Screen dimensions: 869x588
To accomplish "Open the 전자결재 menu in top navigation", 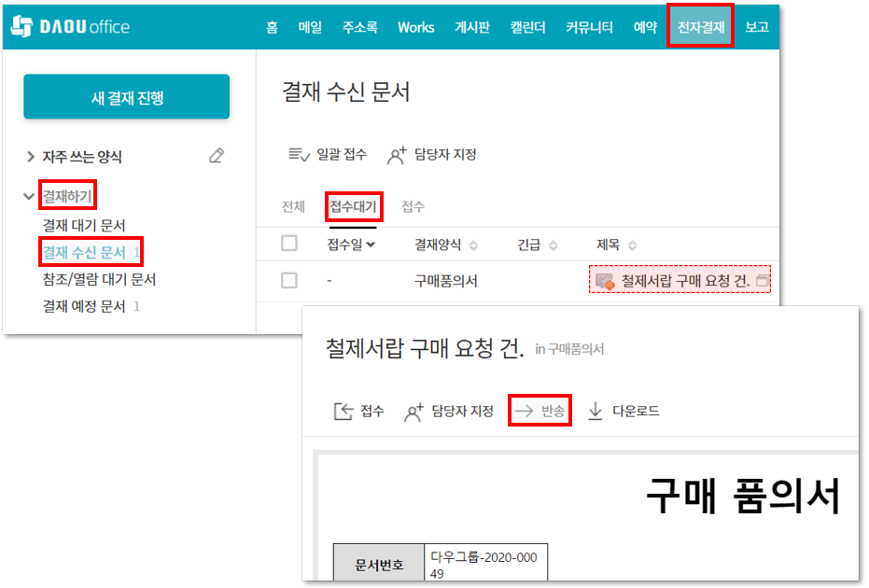I will tap(700, 27).
